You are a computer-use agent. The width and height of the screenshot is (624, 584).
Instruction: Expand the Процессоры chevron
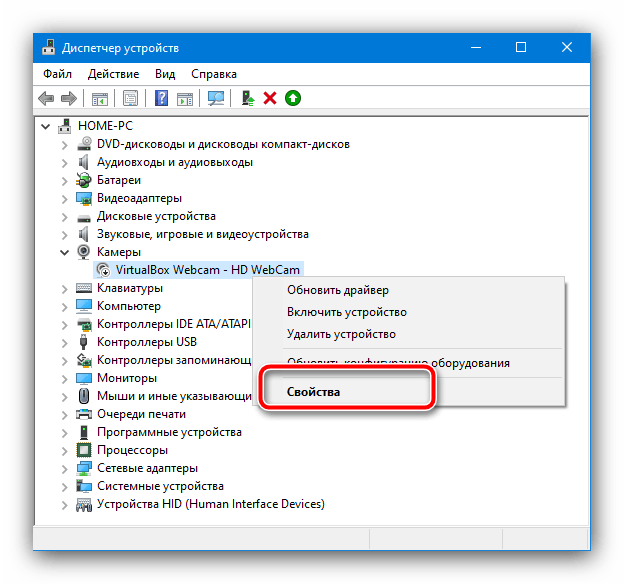[64, 451]
